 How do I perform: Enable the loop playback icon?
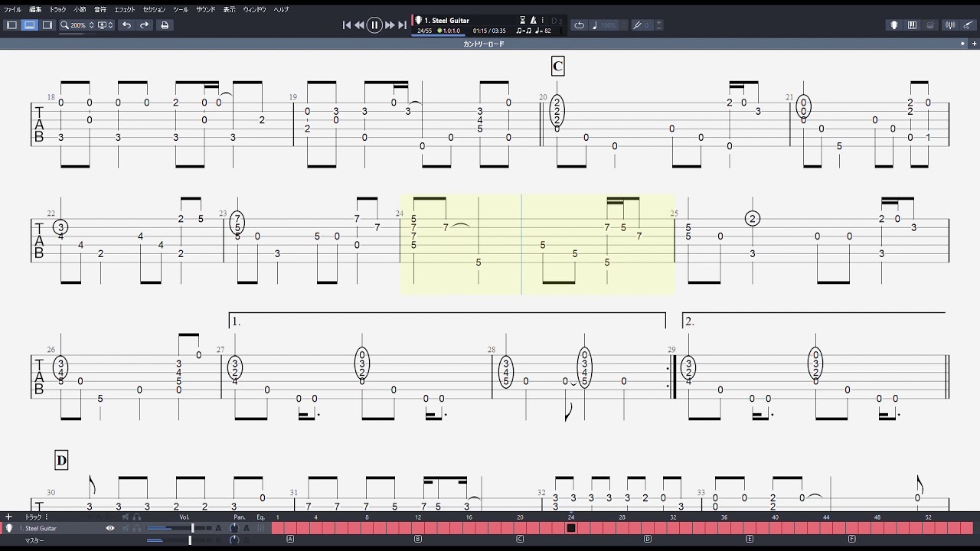(x=579, y=25)
